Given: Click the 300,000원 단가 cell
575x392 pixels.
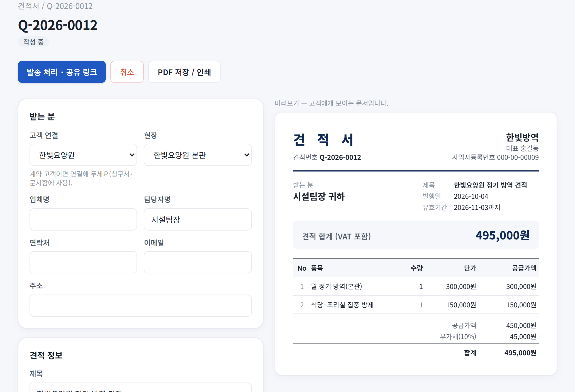Looking at the screenshot, I should coord(461,286).
